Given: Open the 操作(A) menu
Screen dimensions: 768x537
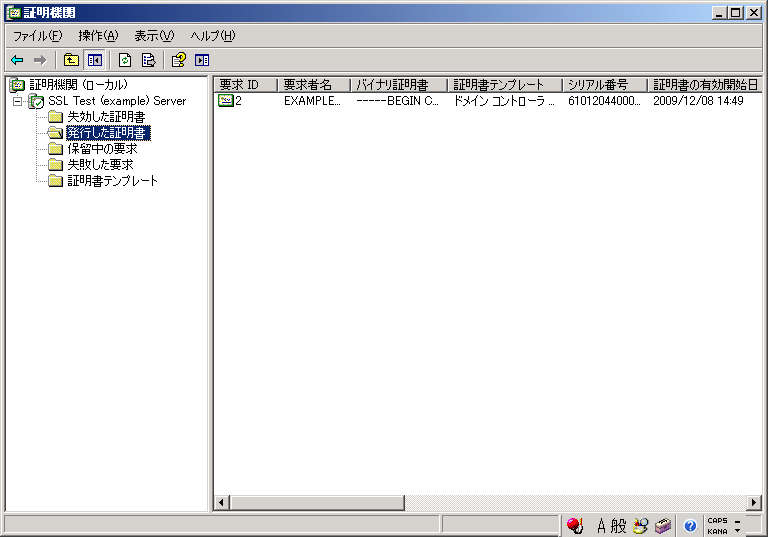Looking at the screenshot, I should point(98,36).
